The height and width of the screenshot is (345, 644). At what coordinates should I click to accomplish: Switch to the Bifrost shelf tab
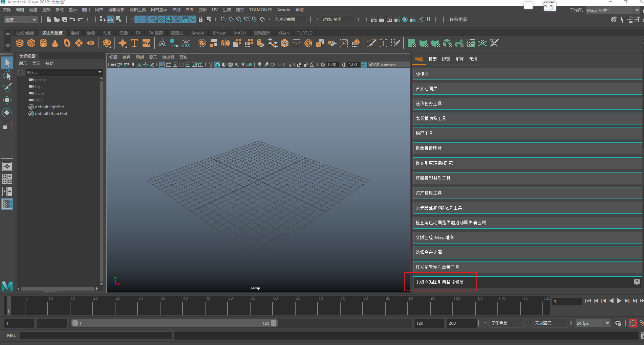point(219,33)
